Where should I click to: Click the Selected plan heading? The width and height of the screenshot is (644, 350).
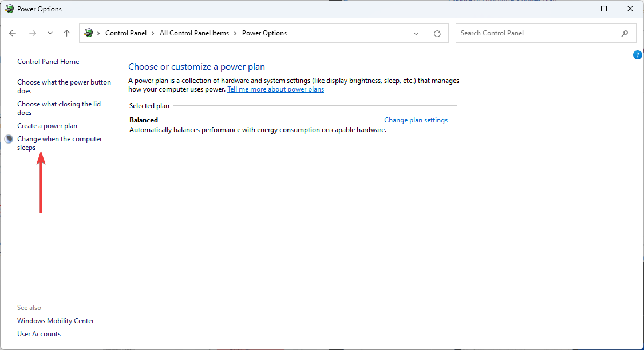pos(149,105)
